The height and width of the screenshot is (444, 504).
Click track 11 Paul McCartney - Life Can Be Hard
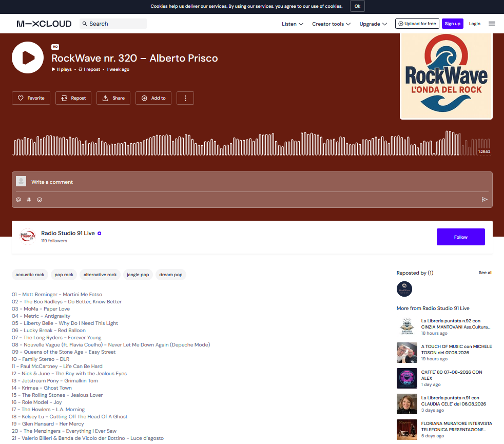point(57,366)
